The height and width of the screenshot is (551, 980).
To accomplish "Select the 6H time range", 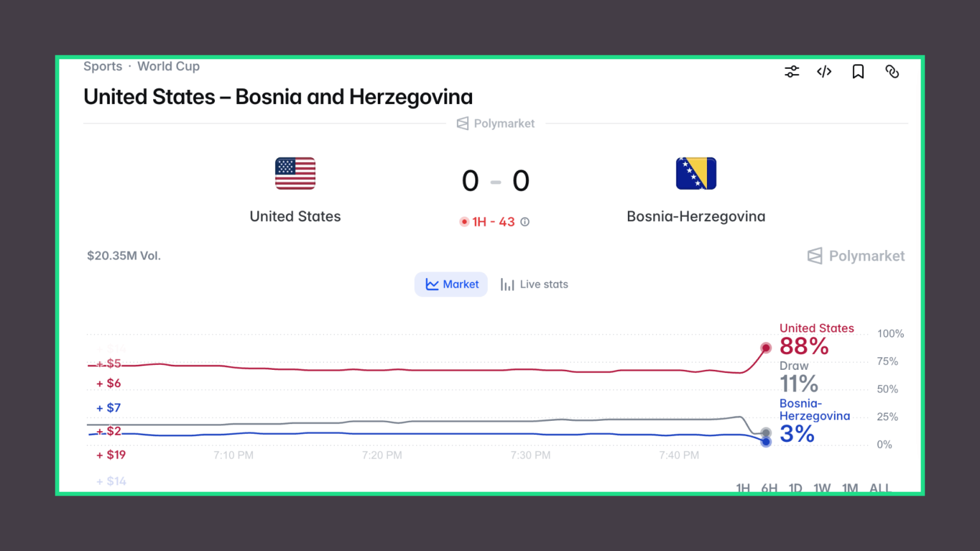I will (x=769, y=488).
